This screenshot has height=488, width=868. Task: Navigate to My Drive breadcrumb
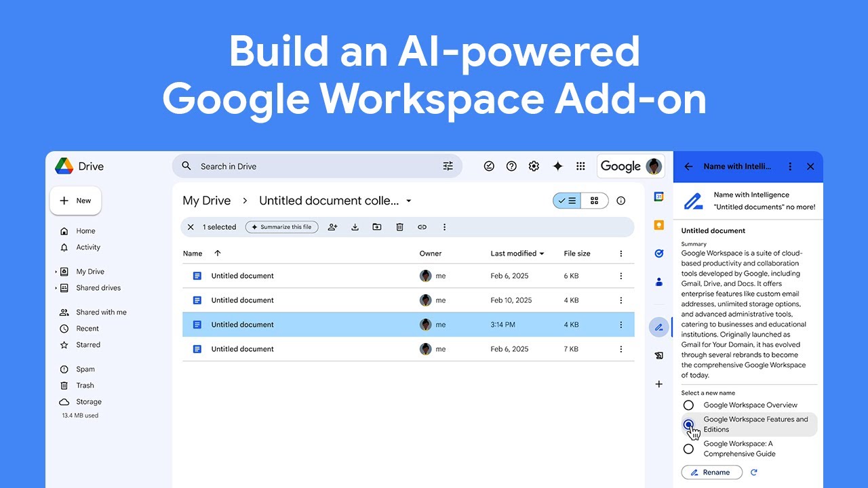click(x=207, y=201)
